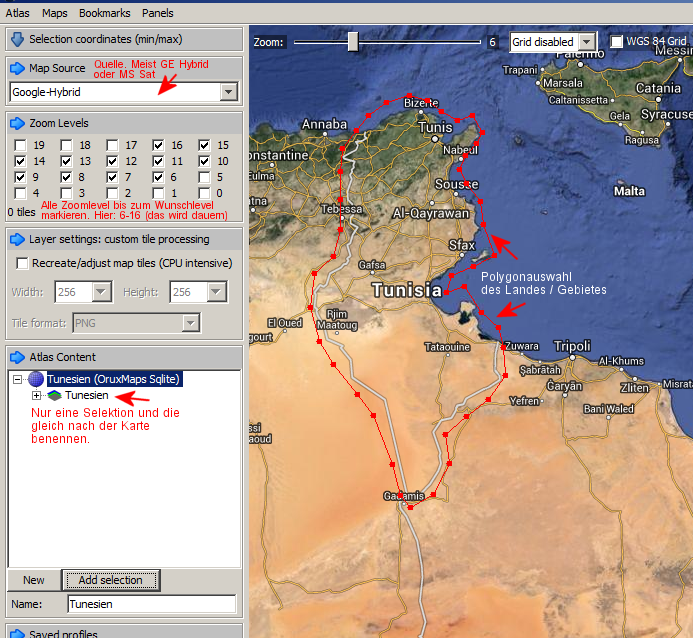Open the Panels menu
Image resolution: width=693 pixels, height=638 pixels.
pos(157,13)
